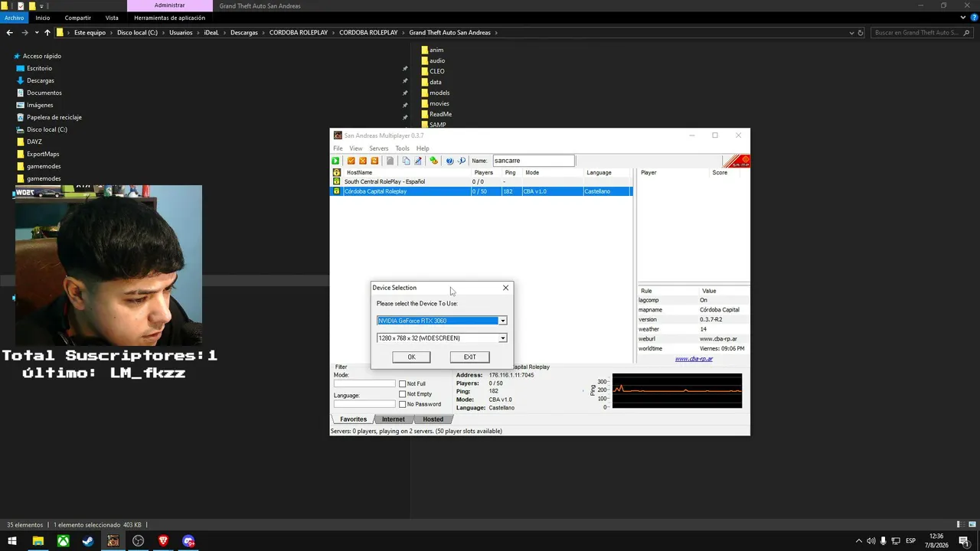The width and height of the screenshot is (980, 551).
Task: Tick the No Password filter checkbox
Action: click(x=403, y=404)
